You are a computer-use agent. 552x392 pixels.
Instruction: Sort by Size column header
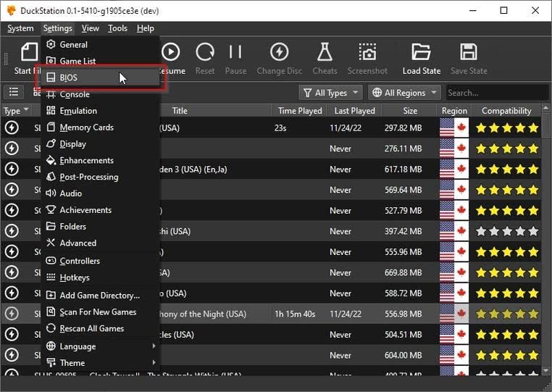coord(410,111)
